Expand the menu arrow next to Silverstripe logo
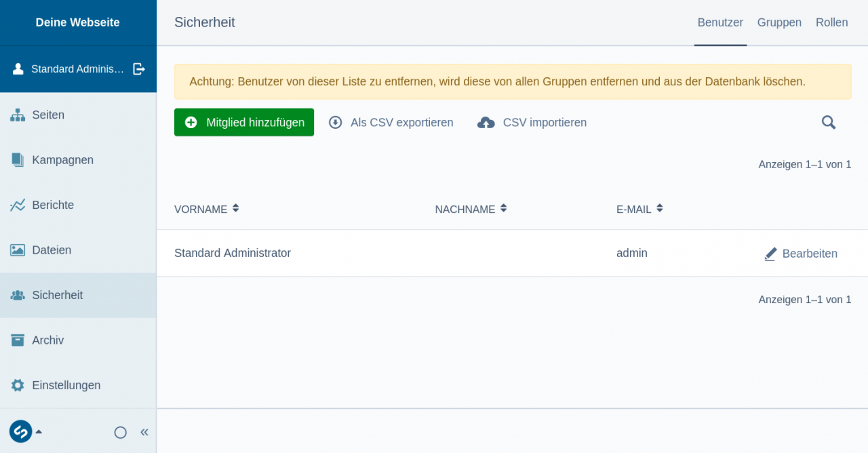This screenshot has height=453, width=868. click(x=39, y=431)
